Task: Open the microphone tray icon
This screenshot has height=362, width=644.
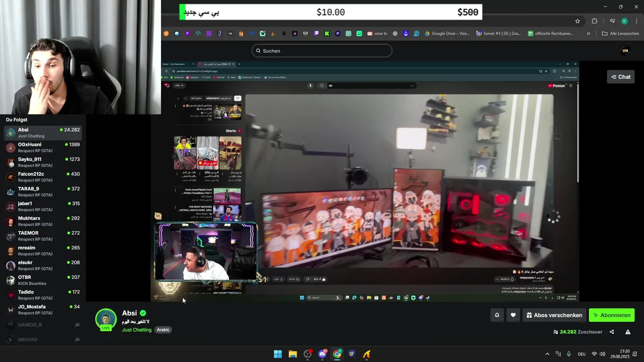Action: click(569, 354)
